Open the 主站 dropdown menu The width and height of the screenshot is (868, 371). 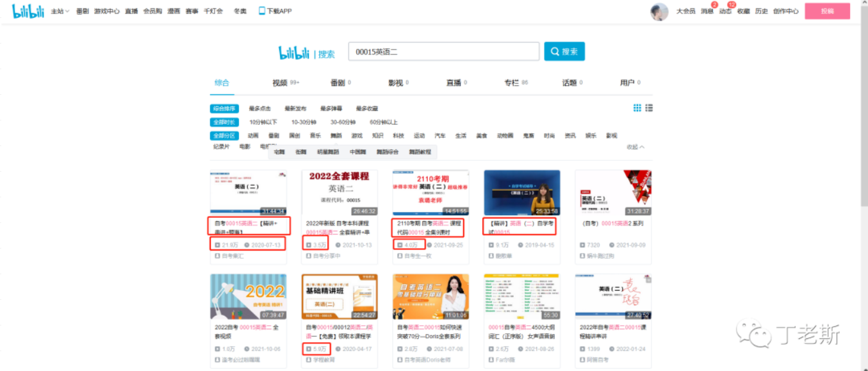tap(60, 12)
